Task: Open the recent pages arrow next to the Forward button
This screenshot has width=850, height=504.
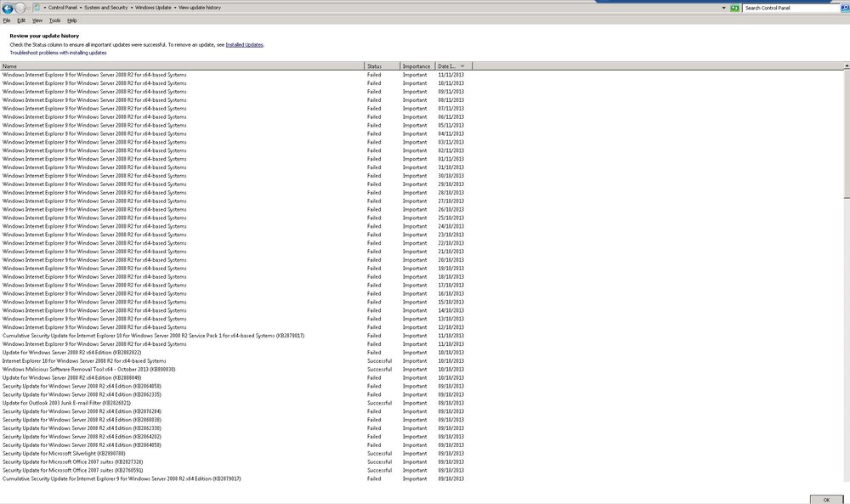Action: coord(29,8)
